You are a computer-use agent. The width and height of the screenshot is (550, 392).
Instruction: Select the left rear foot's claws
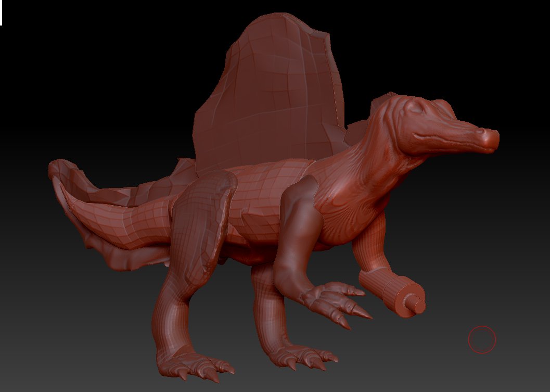coord(196,366)
